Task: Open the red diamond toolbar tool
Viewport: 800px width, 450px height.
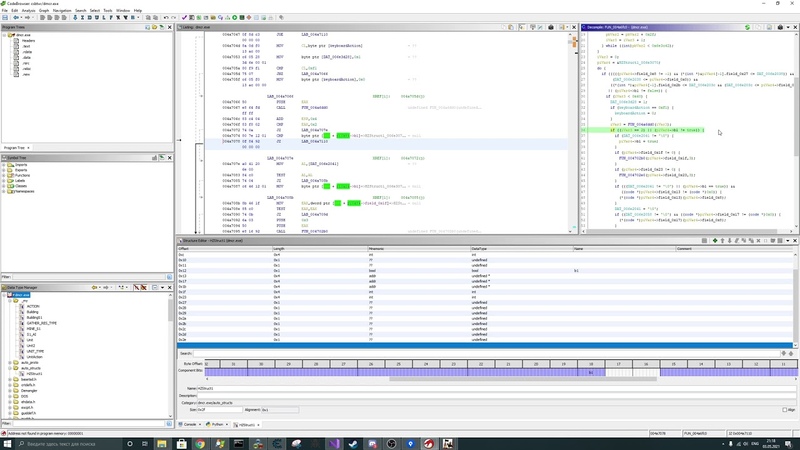Action: tap(249, 17)
